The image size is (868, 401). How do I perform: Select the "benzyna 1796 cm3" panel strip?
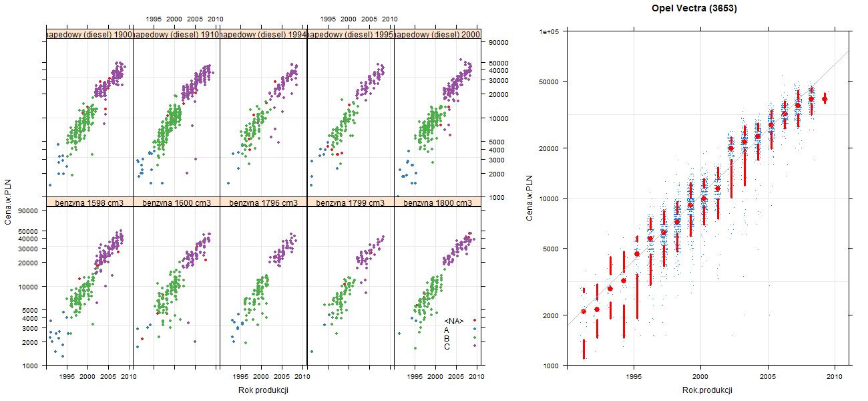pyautogui.click(x=263, y=202)
